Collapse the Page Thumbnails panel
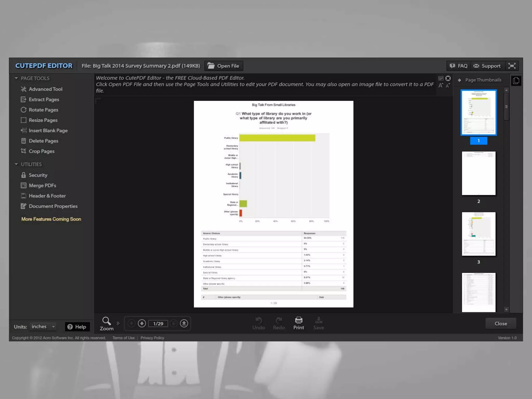Screen dimensions: 532x399 460,80
